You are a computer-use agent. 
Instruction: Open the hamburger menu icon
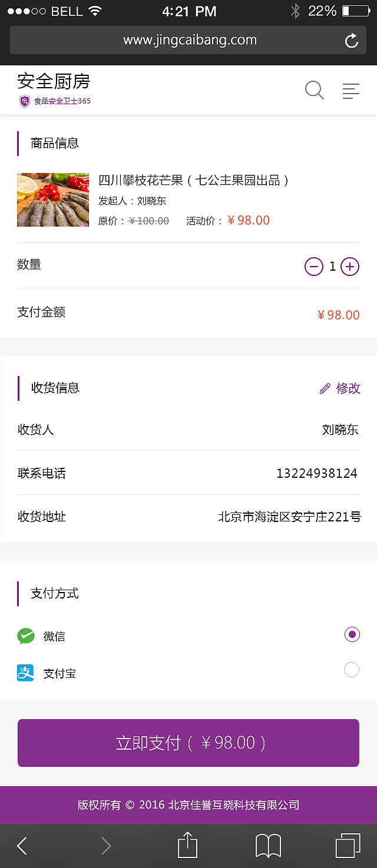(x=350, y=91)
